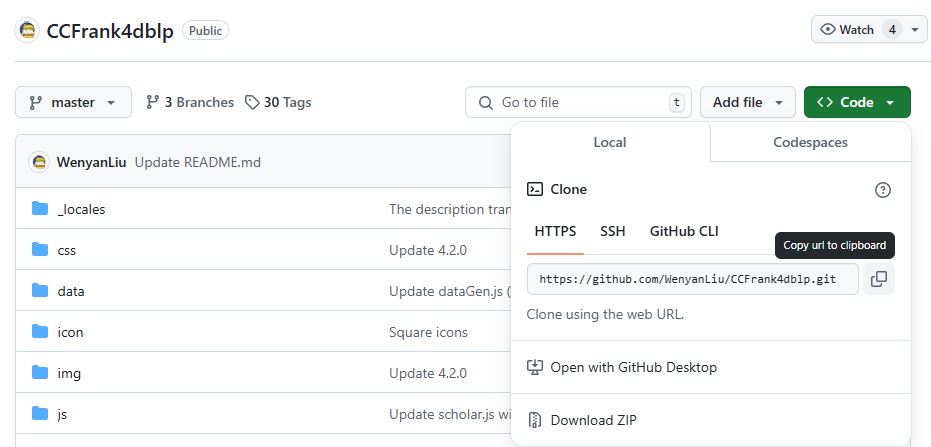This screenshot has width=931, height=447.
Task: Select the SSH clone tab
Action: pos(613,231)
